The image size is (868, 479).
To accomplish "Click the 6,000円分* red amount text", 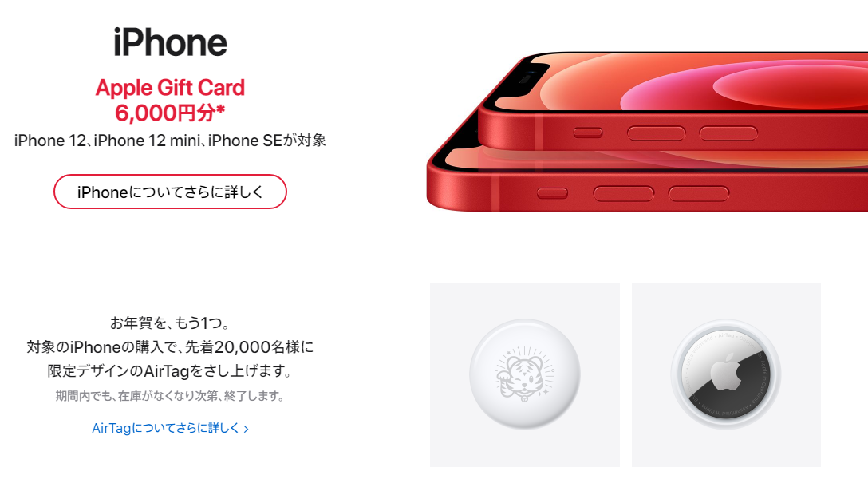I will click(x=170, y=113).
